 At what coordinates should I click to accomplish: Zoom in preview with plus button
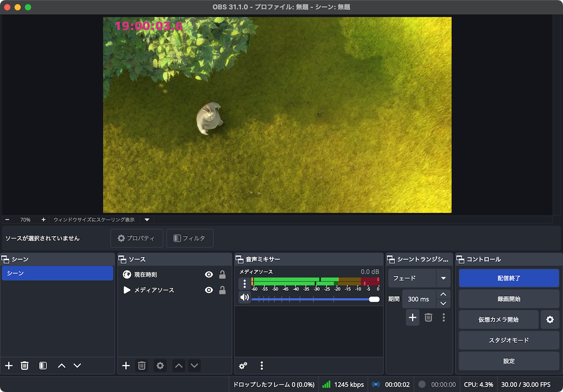[44, 220]
